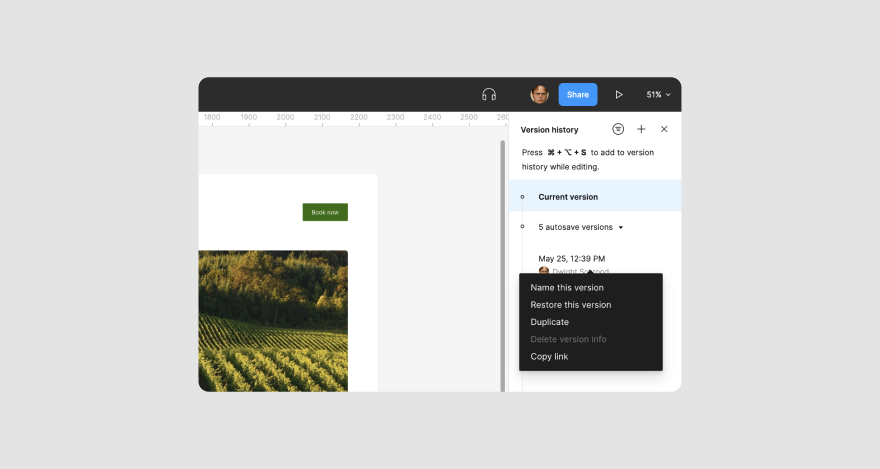
Task: Start presentation with the play icon
Action: pos(618,94)
